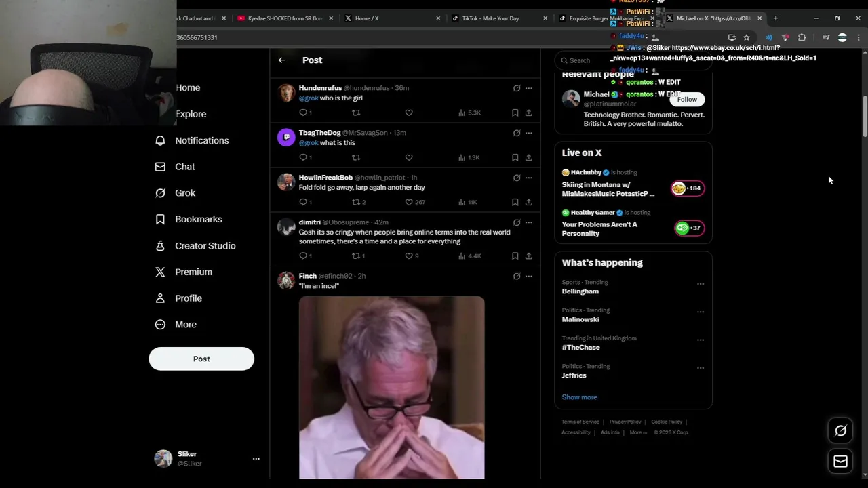868x488 pixels.
Task: Join HAchubby's Skiing in Montana live
Action: (x=688, y=188)
